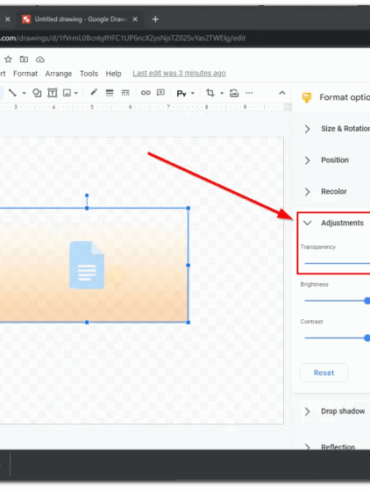
Task: Hide the menus with the up chevron
Action: coord(282,93)
